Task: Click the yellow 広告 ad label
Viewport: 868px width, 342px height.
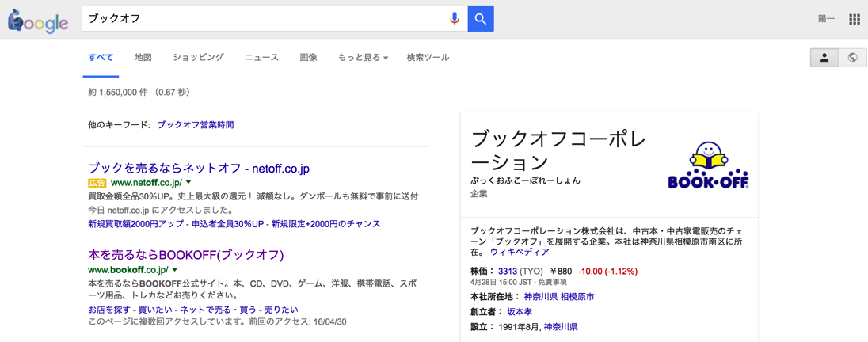Action: (97, 182)
